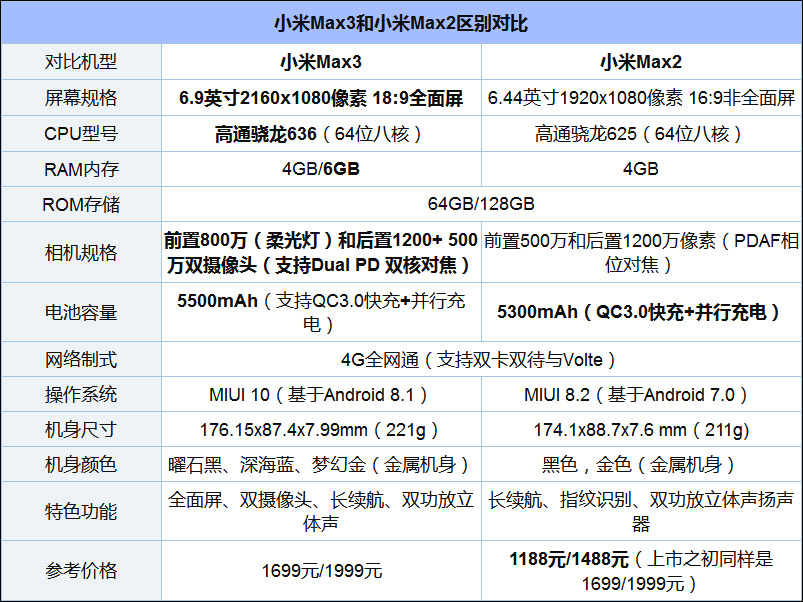
Task: Click the 高通骁龙625 cell
Action: click(641, 134)
